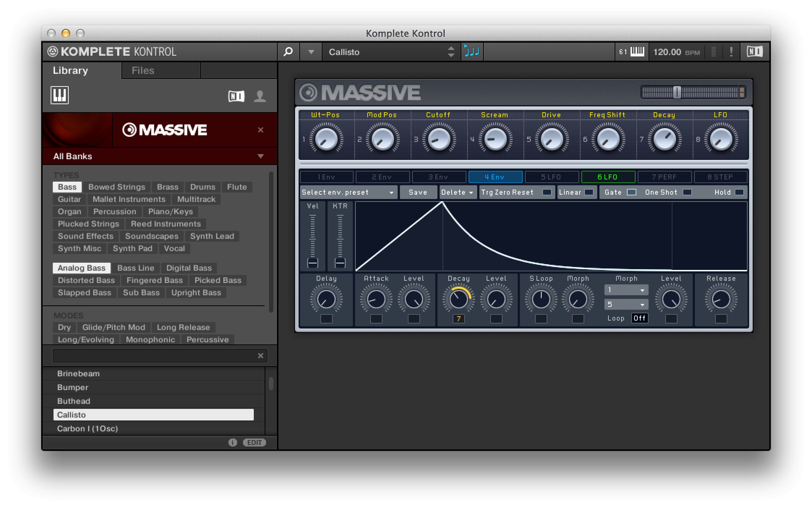Screen dimensions: 812x508
Task: Click the Decay macro knob 7
Action: click(664, 139)
